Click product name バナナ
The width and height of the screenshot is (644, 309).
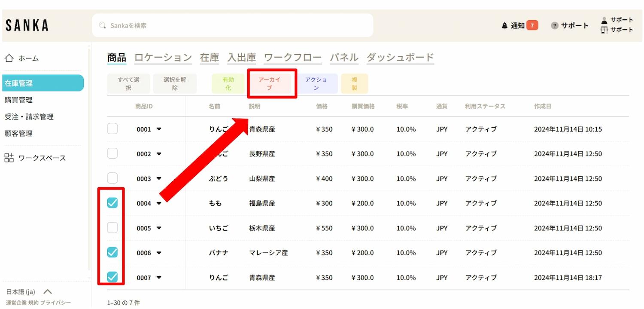click(219, 253)
